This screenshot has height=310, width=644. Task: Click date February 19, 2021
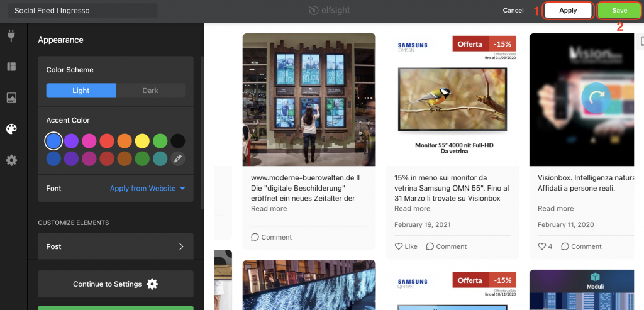[422, 224]
